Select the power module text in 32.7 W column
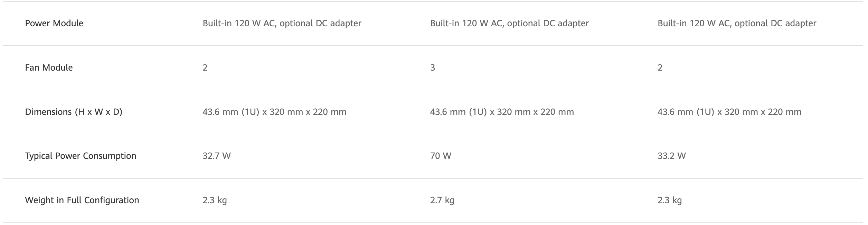The image size is (868, 225). tap(282, 23)
